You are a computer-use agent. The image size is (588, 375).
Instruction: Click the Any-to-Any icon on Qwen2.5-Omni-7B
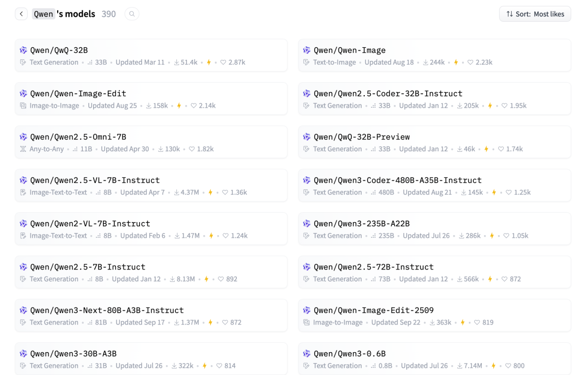pyautogui.click(x=23, y=149)
